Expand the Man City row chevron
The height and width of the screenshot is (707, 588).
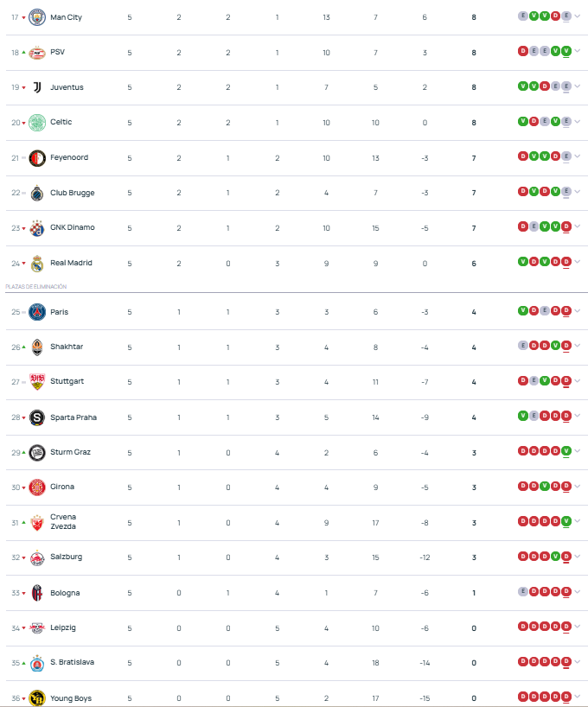[x=578, y=16]
